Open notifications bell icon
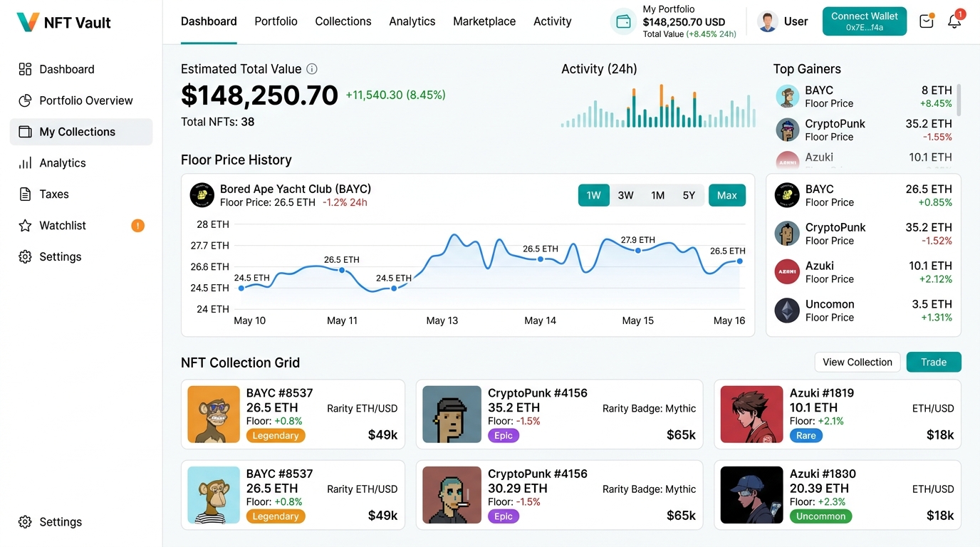The width and height of the screenshot is (980, 547). (954, 21)
